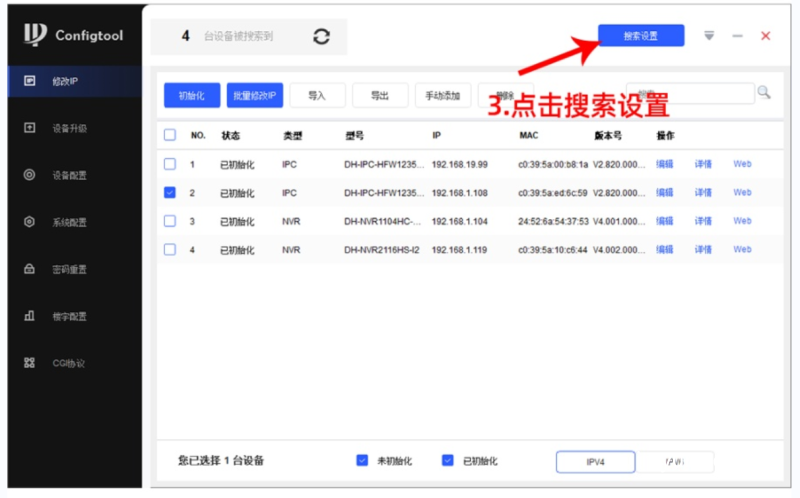Open 详情 for IP 192.168.1.108
The image size is (800, 498).
[703, 192]
